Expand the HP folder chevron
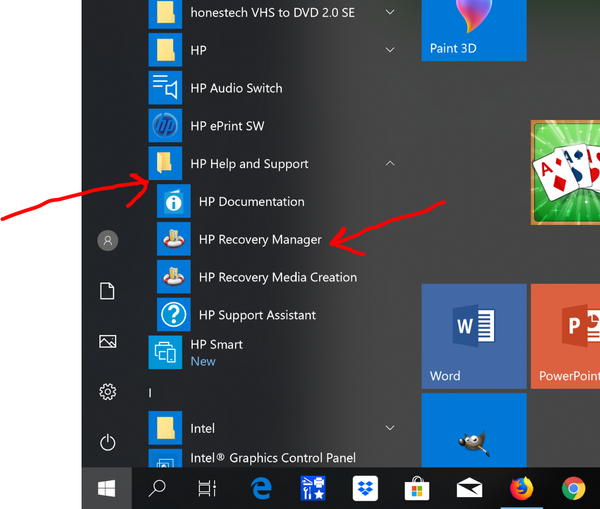The image size is (600, 509). (x=390, y=50)
